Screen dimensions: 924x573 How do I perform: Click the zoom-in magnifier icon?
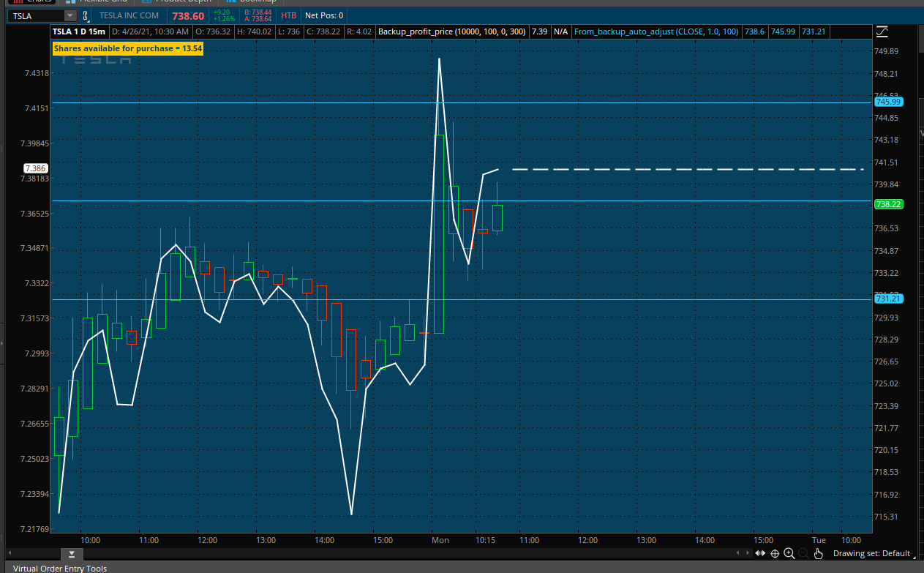pos(789,553)
